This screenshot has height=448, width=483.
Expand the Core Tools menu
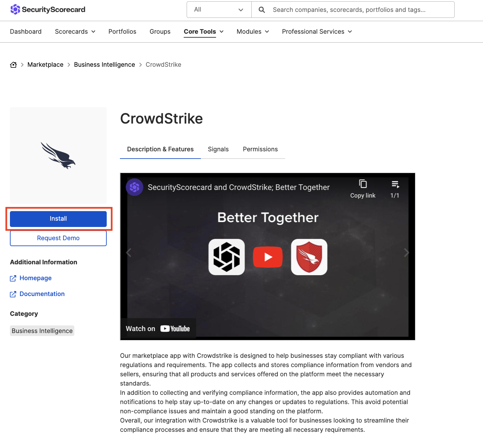204,31
